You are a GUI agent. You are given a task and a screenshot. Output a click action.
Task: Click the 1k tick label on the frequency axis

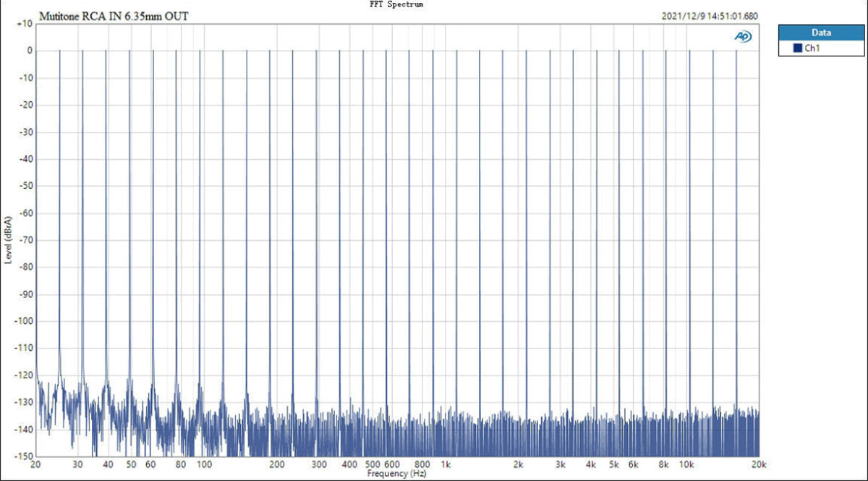click(x=446, y=465)
